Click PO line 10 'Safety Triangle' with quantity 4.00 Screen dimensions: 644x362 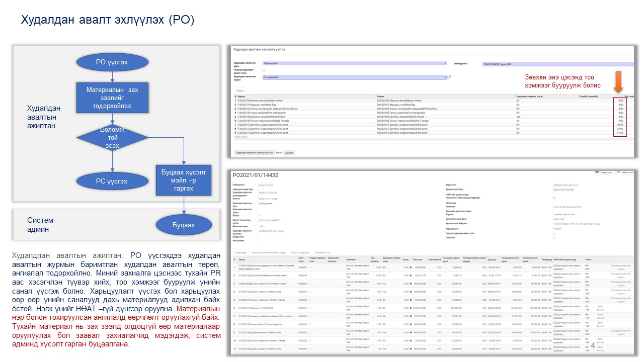433,341
